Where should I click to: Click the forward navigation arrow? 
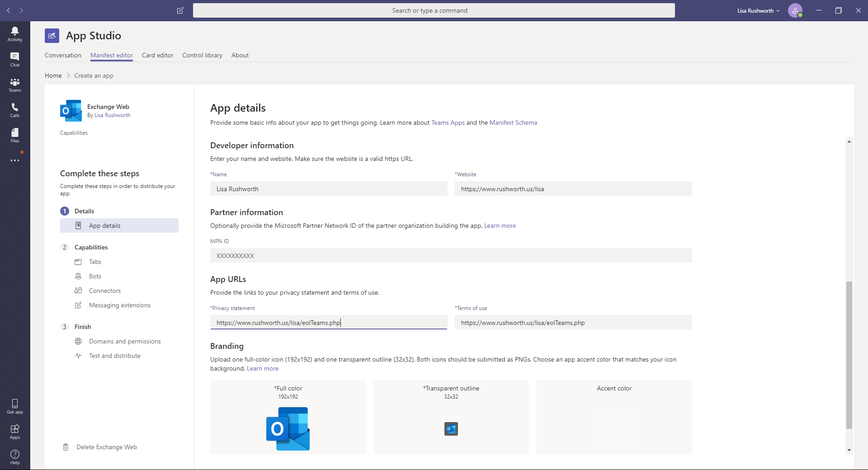(x=21, y=10)
